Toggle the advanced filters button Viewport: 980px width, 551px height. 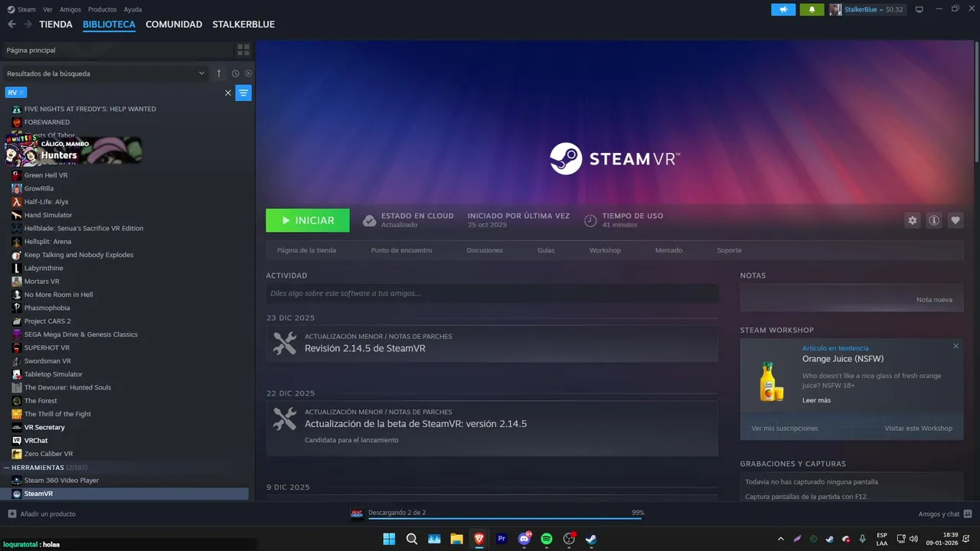[243, 93]
